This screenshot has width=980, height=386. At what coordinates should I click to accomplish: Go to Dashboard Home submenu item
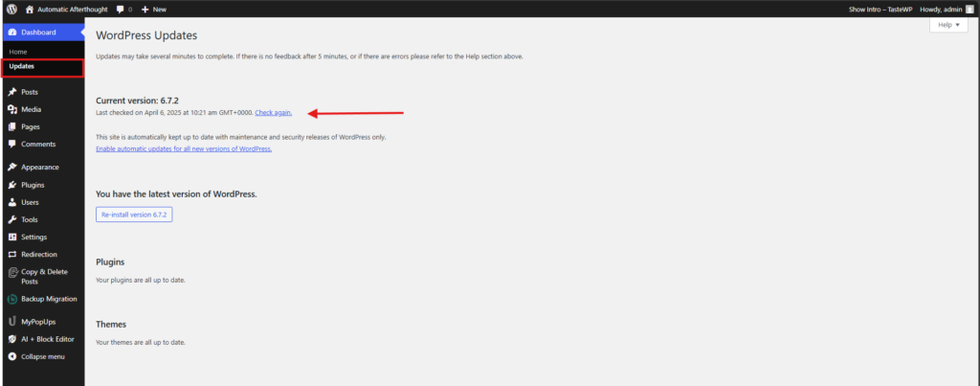18,51
